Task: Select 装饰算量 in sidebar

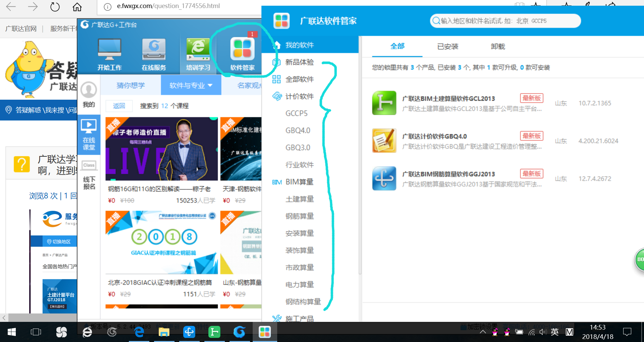Action: click(x=299, y=250)
